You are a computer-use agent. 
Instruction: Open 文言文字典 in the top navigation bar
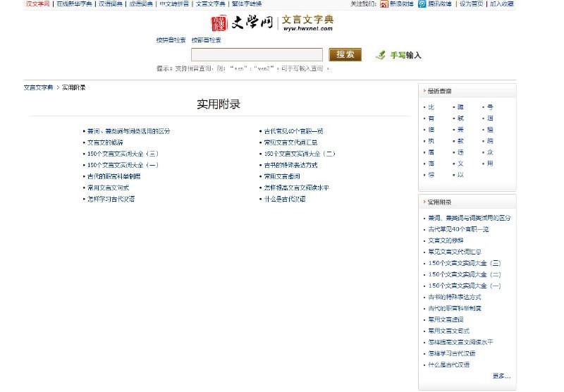(x=211, y=4)
